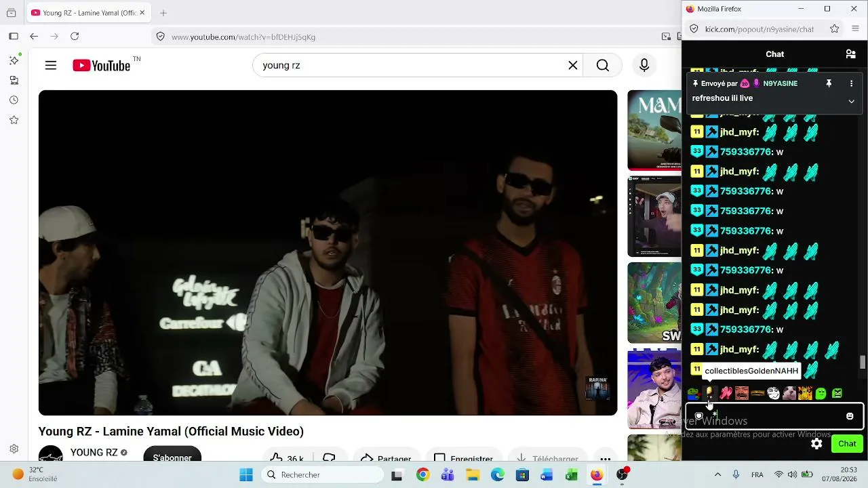This screenshot has width=868, height=488.
Task: Open the YOUNG RZ channel name
Action: 94,453
